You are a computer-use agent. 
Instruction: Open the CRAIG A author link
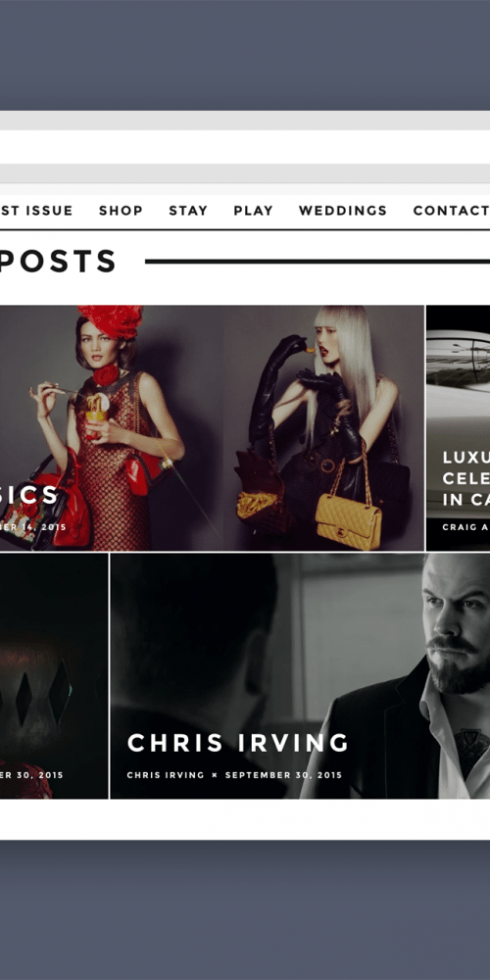tap(465, 527)
